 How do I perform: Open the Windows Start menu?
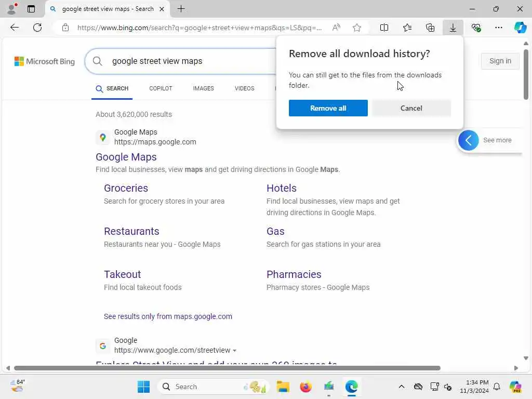tap(143, 387)
